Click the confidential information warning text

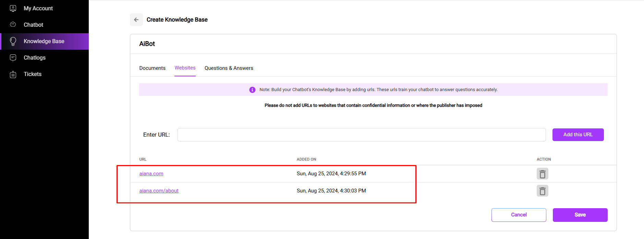pyautogui.click(x=373, y=105)
